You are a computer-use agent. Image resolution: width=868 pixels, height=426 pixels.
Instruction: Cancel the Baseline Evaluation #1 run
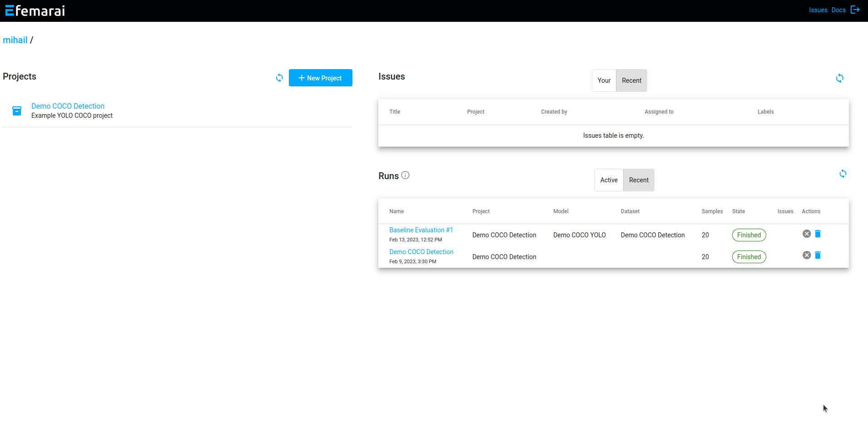(x=807, y=234)
